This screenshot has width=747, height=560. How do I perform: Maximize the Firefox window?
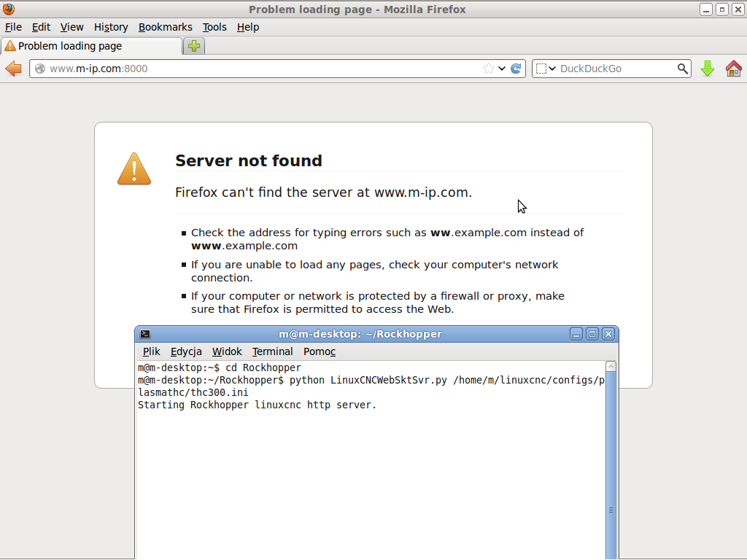pos(721,9)
